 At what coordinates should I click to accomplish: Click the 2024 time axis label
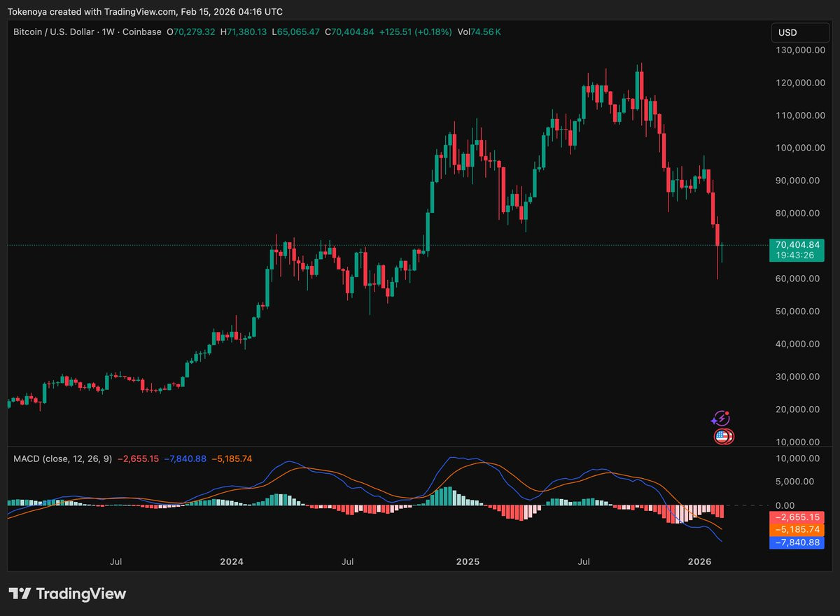coord(232,561)
